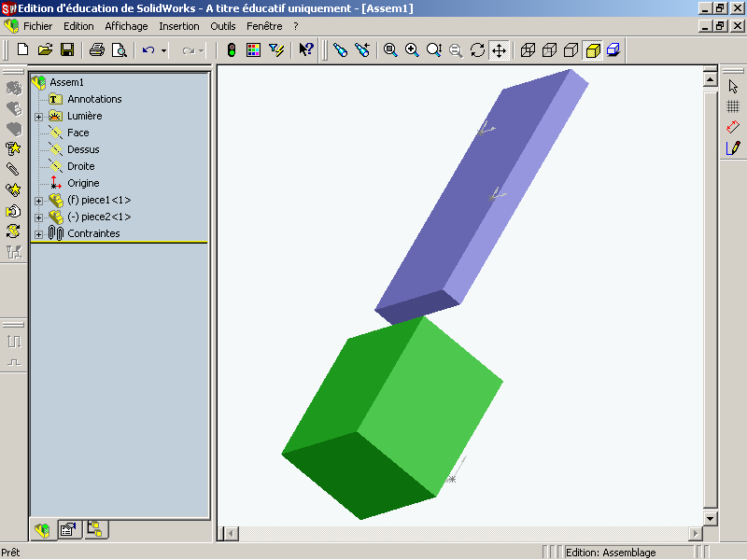The width and height of the screenshot is (747, 560).
Task: Open the Insertion menu
Action: point(179,26)
